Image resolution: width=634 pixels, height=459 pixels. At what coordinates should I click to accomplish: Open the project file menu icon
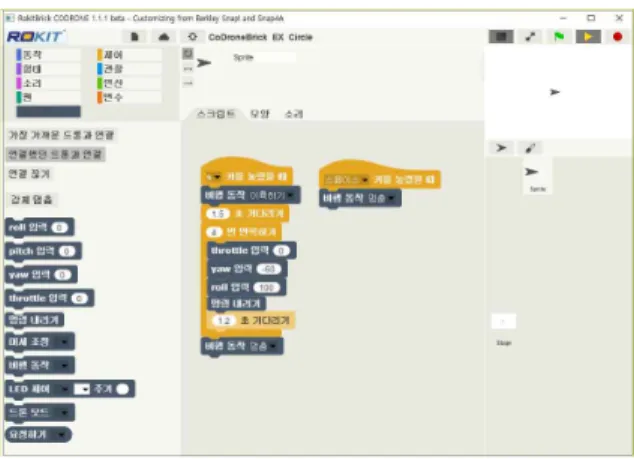[x=135, y=37]
